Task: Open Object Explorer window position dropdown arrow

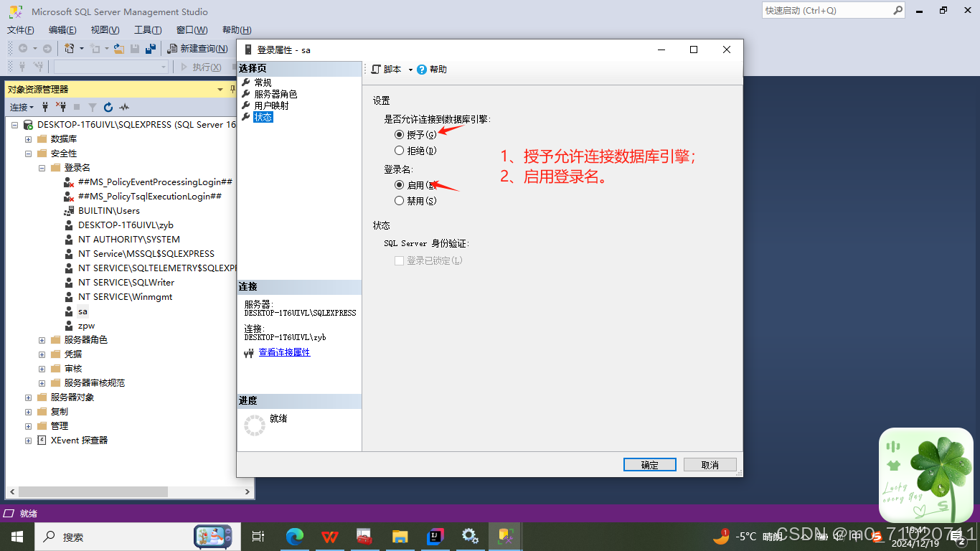Action: tap(220, 90)
